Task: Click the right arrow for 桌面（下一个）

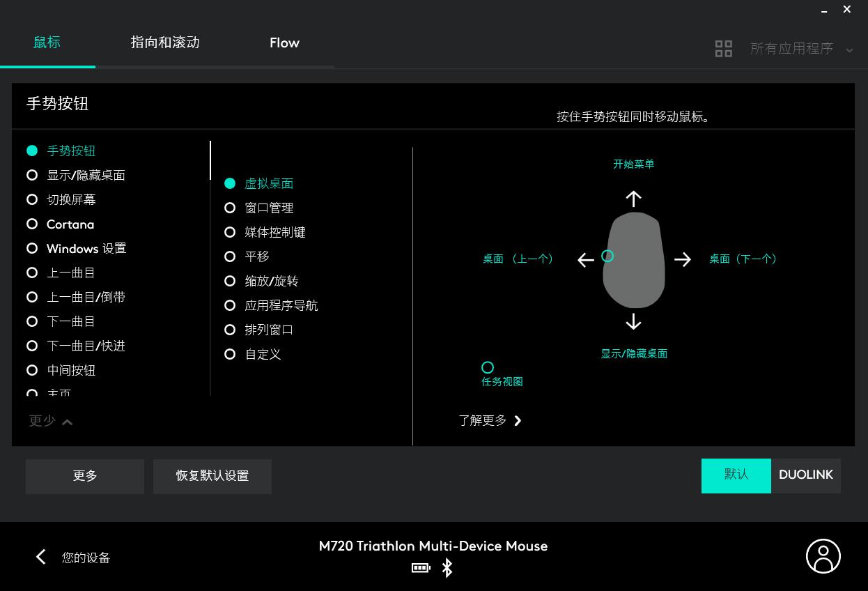Action: coord(683,259)
